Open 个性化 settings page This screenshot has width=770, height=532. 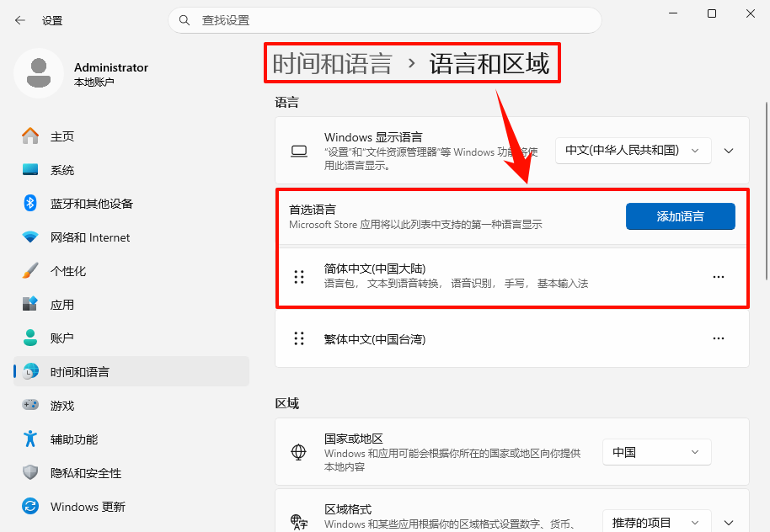(131, 270)
